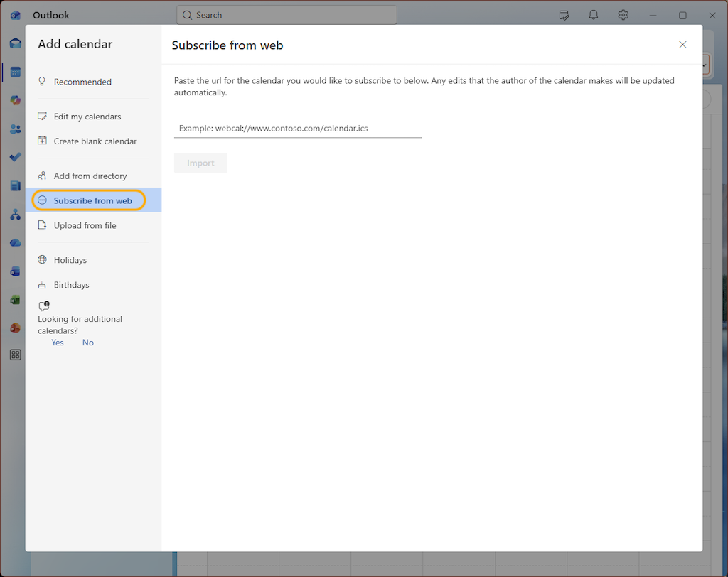Open the Mail icon in left rail
The width and height of the screenshot is (728, 577).
(15, 43)
